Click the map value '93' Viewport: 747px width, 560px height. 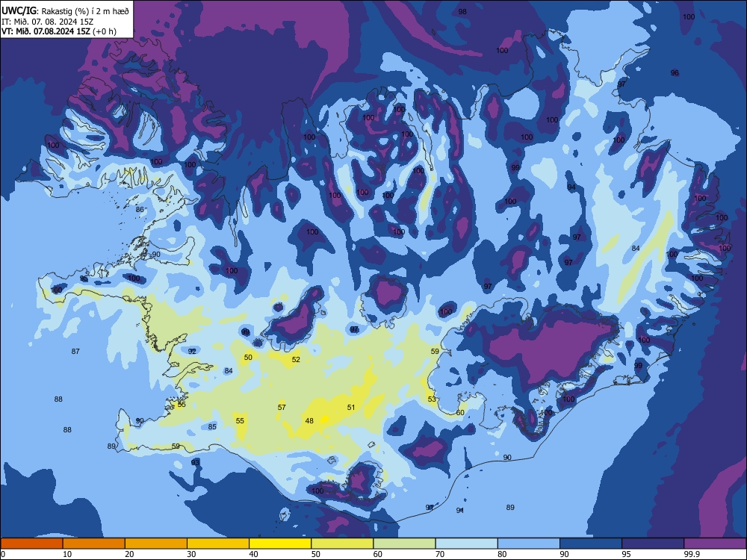(195, 462)
